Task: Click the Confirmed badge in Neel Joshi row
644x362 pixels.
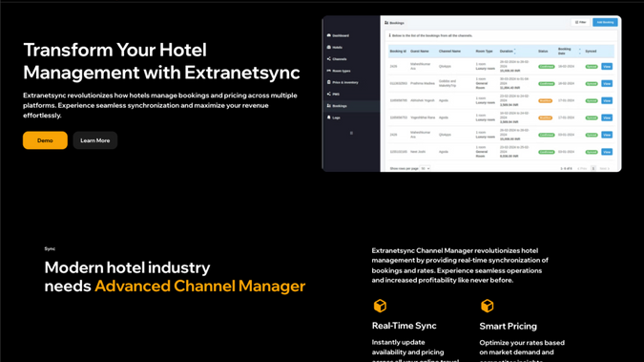Action: [x=547, y=152]
